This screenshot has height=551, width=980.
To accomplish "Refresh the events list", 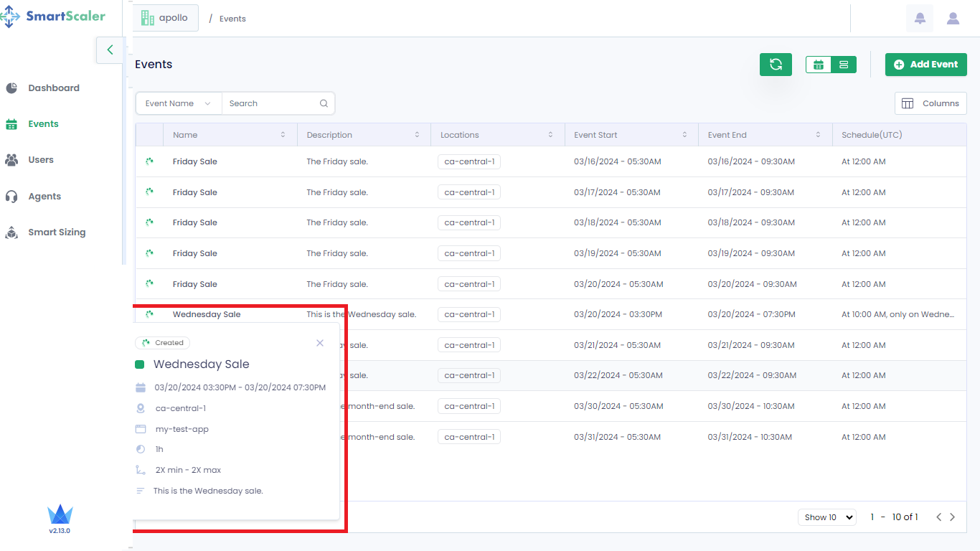I will (776, 65).
